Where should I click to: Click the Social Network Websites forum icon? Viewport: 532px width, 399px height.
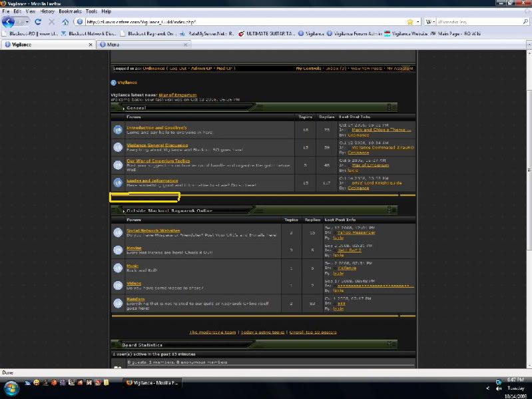coord(118,232)
